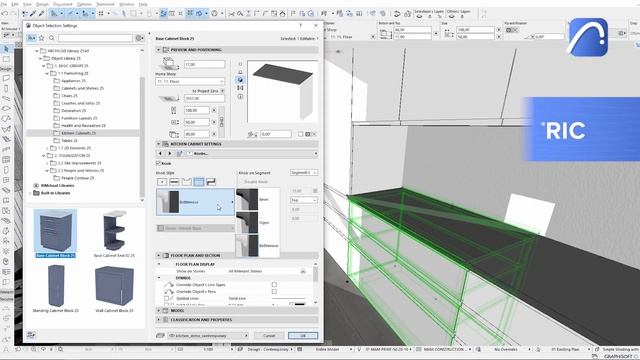This screenshot has height=360, width=640.
Task: Open the View menu
Action: click(x=27, y=4)
